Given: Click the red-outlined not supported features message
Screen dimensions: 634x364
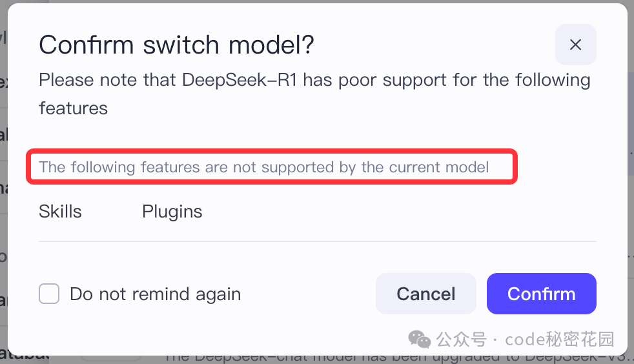Looking at the screenshot, I should pos(272,167).
